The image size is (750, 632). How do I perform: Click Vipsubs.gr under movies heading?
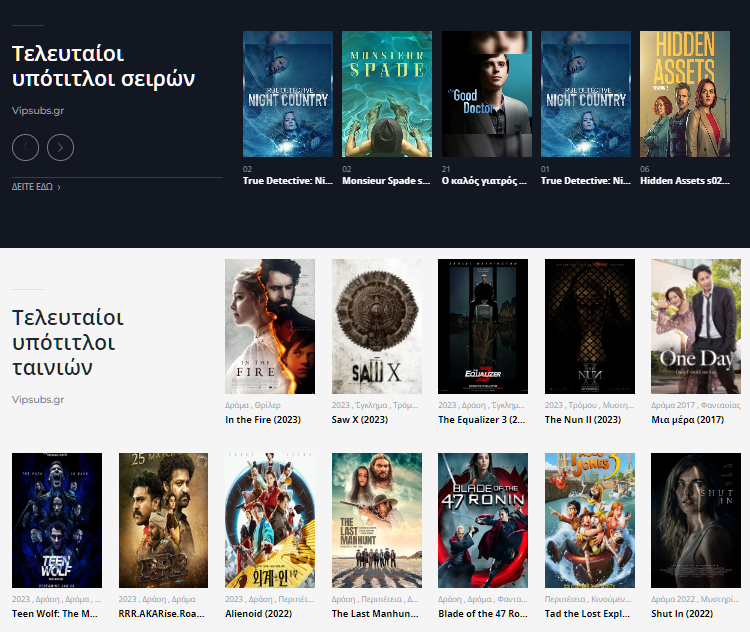pyautogui.click(x=38, y=399)
